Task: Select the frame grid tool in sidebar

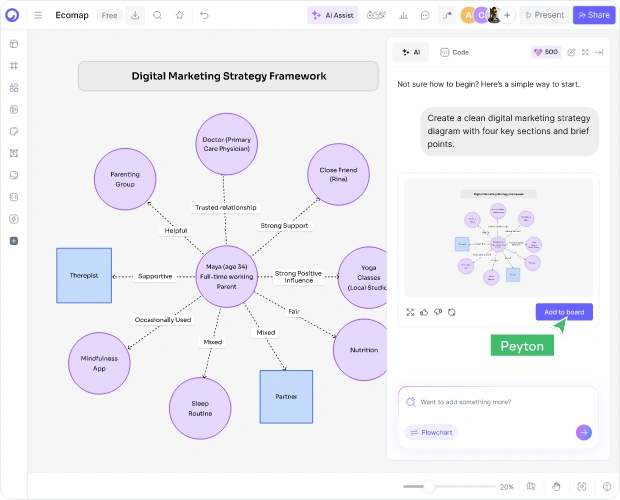Action: pyautogui.click(x=14, y=66)
